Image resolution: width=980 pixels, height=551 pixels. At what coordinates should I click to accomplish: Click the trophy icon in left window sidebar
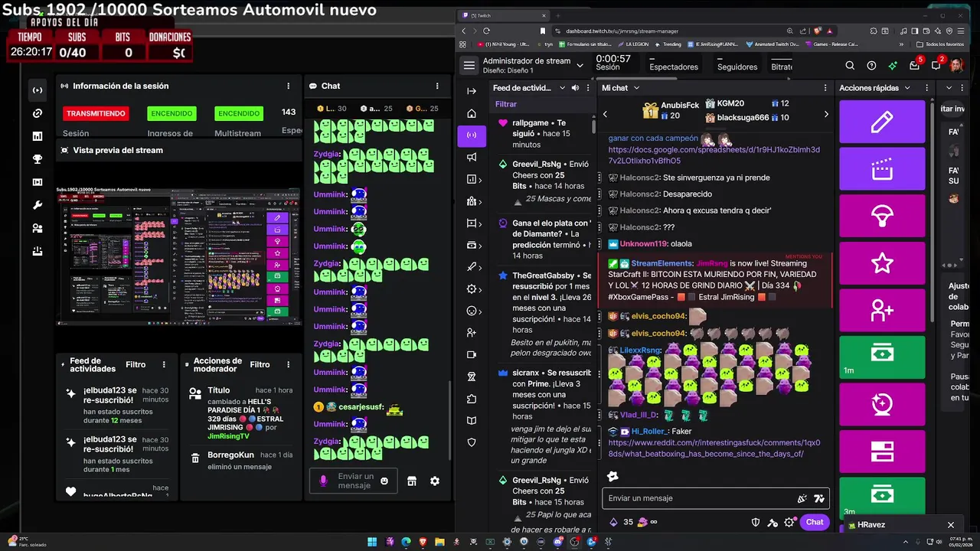38,159
